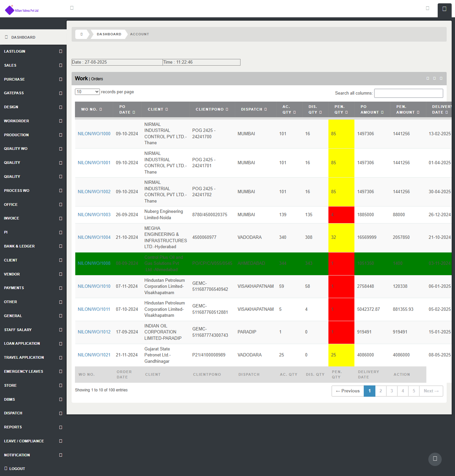455x476 pixels.
Task: Click the Search all columns field
Action: [408, 93]
